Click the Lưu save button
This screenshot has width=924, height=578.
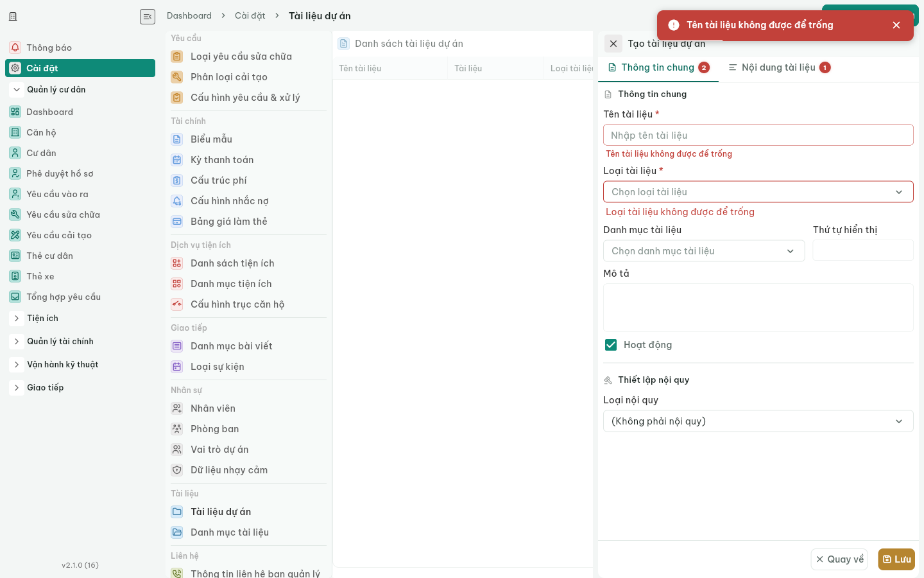point(896,559)
